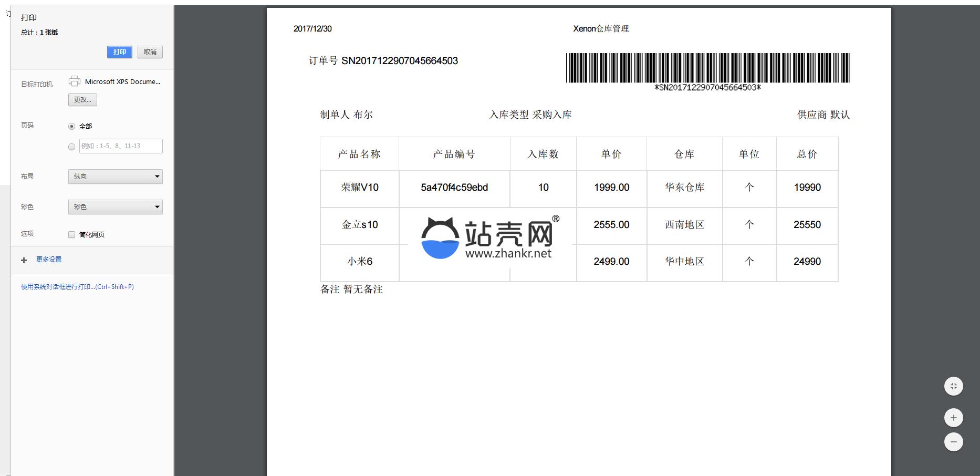Screen dimensions: 980x476
Task: Expand 更多设置 section
Action: coord(49,260)
